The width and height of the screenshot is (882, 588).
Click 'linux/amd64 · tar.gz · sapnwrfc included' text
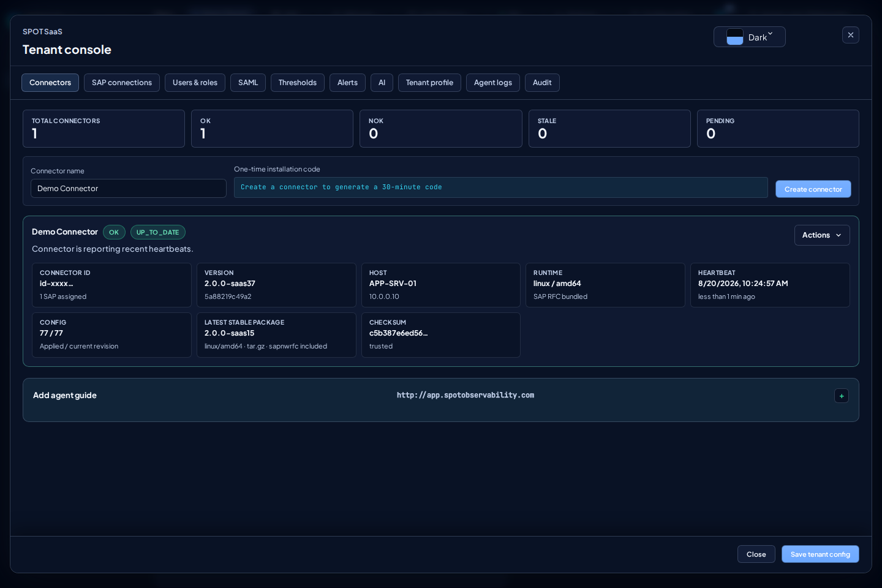[x=266, y=346]
